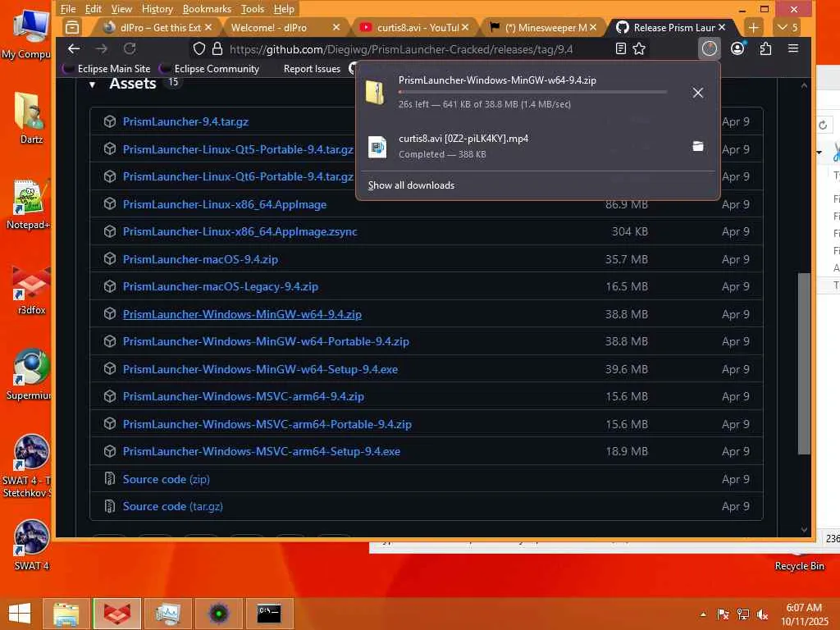Image resolution: width=840 pixels, height=630 pixels.
Task: Open the Action Center flag tray icon
Action: pyautogui.click(x=724, y=614)
